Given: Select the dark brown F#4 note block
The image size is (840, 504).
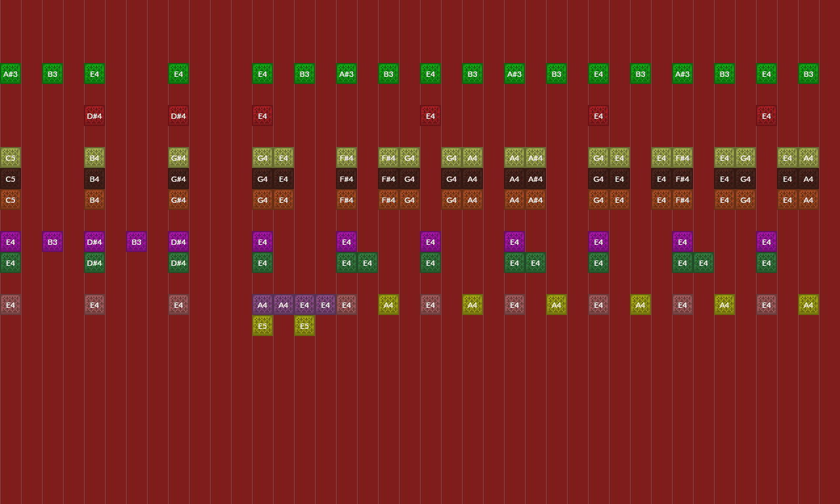Looking at the screenshot, I should tap(346, 178).
